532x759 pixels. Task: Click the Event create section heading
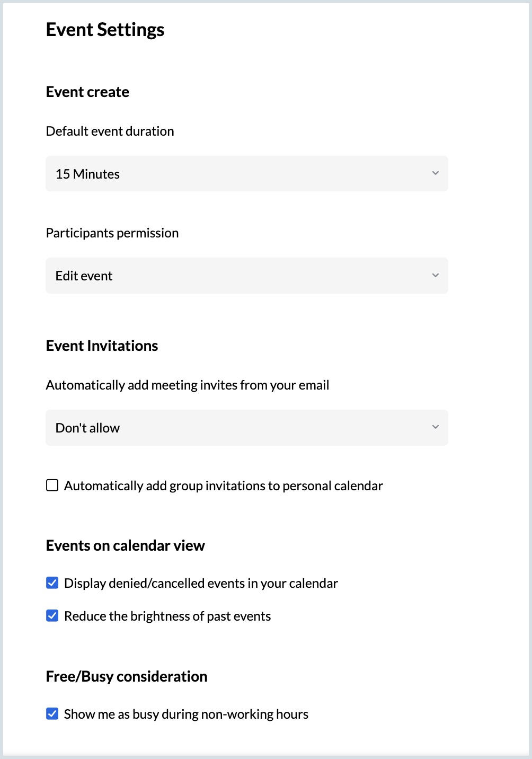coord(87,92)
